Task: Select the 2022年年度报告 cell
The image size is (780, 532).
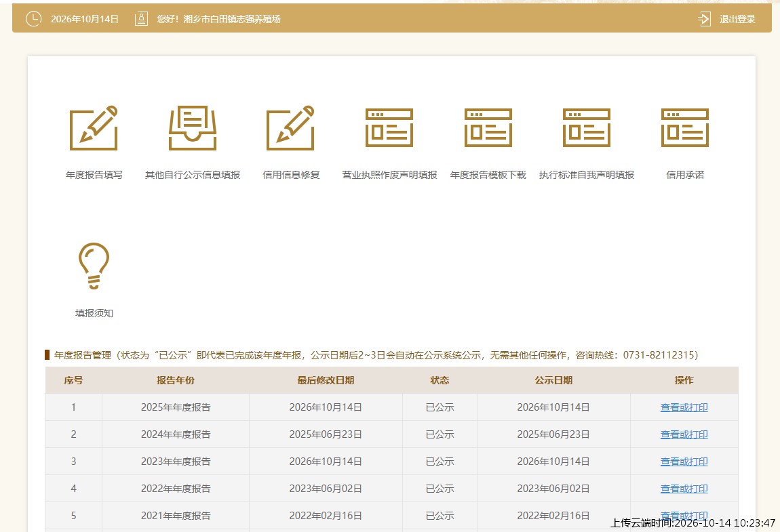Action: pos(176,488)
